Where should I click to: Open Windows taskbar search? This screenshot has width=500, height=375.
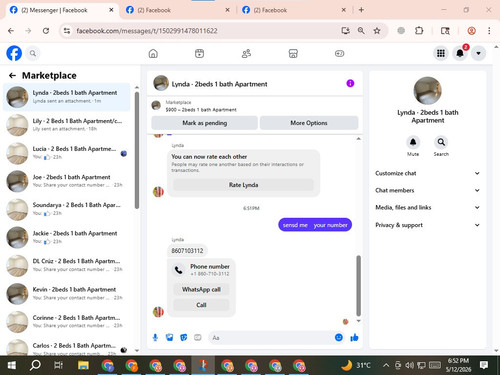35,366
